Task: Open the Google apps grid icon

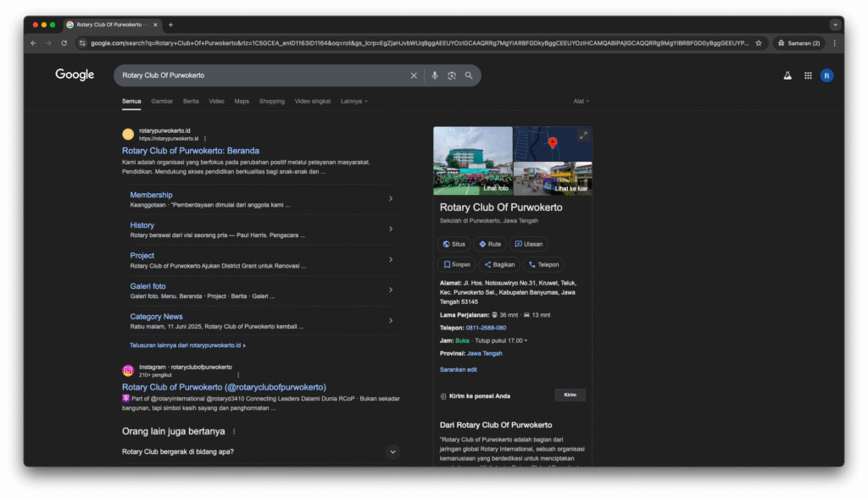Action: coord(808,75)
